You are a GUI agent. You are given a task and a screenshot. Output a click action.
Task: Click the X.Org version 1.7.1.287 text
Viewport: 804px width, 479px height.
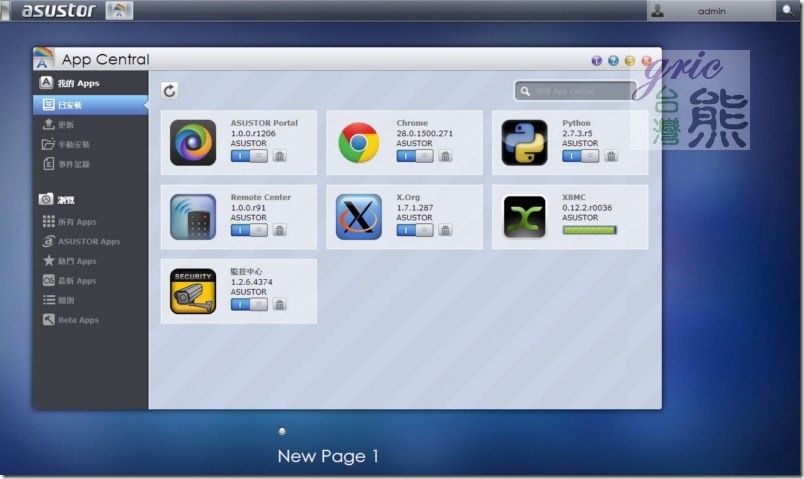(x=414, y=208)
